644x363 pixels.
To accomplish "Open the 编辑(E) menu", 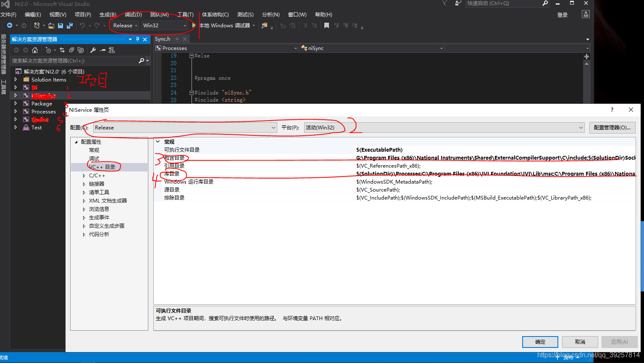I will [x=32, y=15].
